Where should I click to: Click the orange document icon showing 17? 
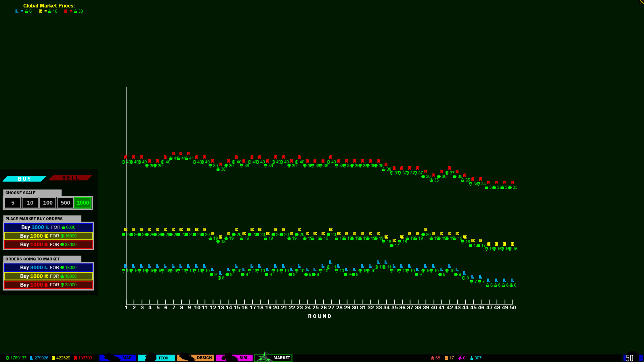446,358
